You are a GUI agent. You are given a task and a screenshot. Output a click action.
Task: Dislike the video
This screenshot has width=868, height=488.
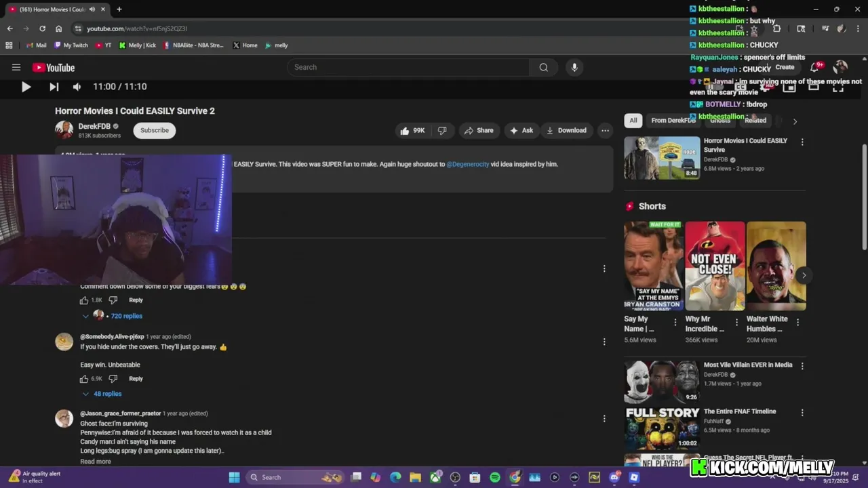pos(442,130)
